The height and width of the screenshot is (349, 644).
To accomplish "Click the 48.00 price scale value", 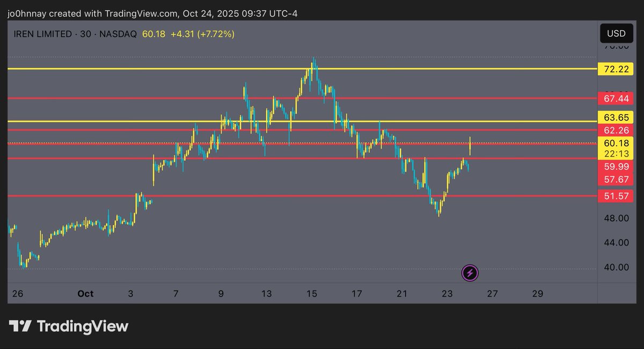I will coord(616,218).
